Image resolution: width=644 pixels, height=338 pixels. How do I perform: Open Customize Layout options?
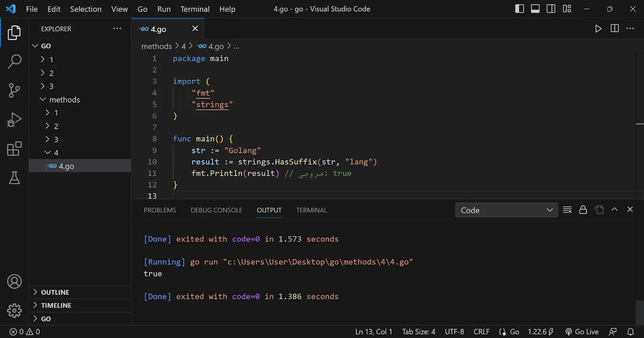point(567,9)
